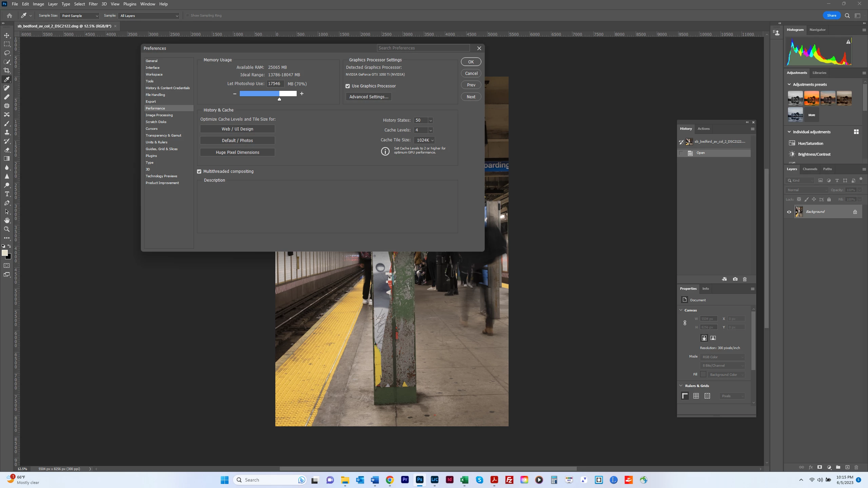
Task: Click the Advanced Settings button
Action: pos(369,97)
